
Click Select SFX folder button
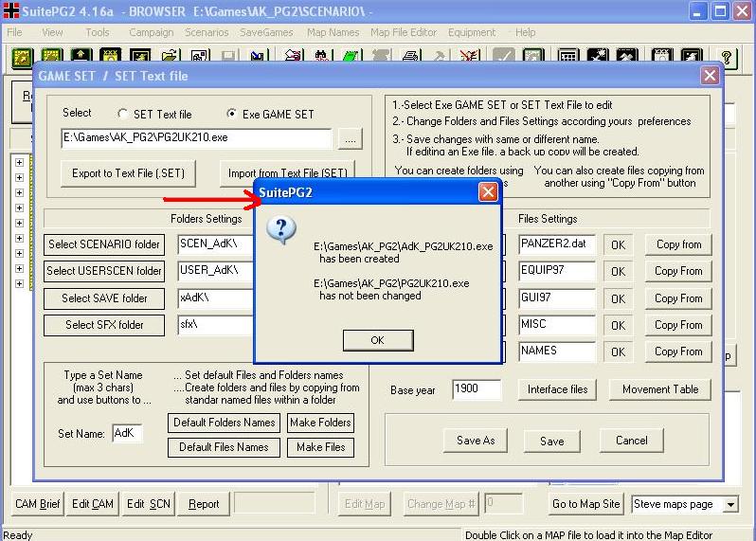coord(104,325)
